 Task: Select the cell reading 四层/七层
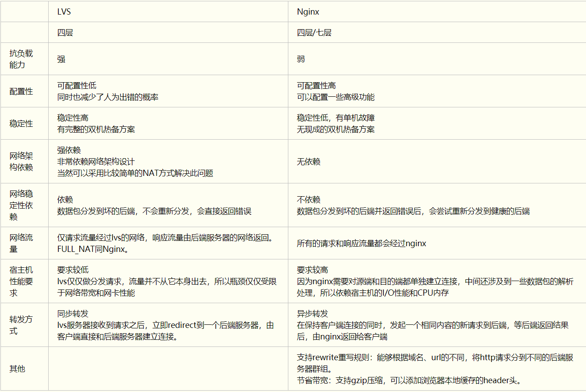(437, 32)
